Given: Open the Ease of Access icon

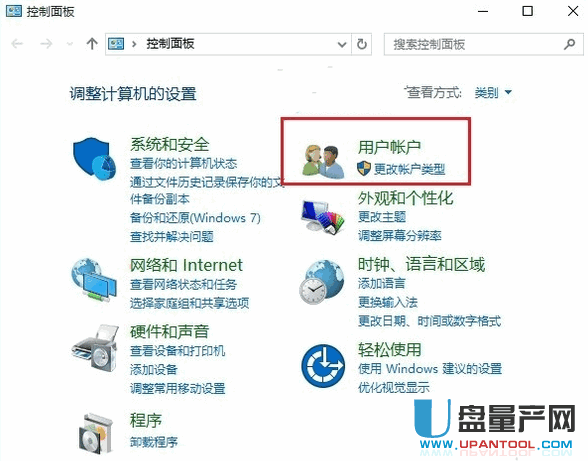Looking at the screenshot, I should [x=323, y=366].
